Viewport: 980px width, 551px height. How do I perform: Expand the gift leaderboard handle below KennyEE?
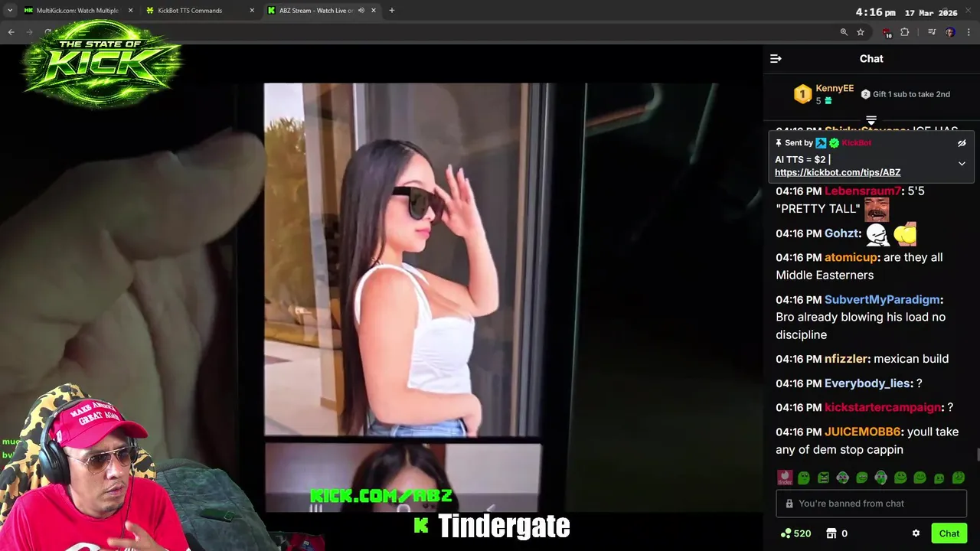pyautogui.click(x=871, y=119)
